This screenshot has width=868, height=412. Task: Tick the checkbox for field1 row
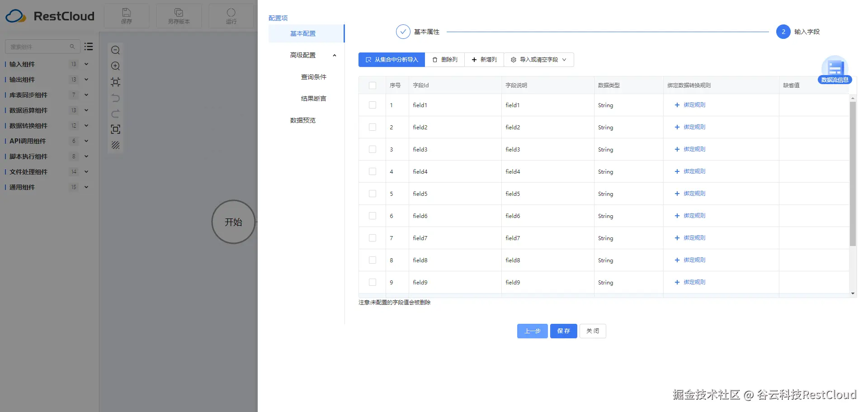(x=373, y=105)
